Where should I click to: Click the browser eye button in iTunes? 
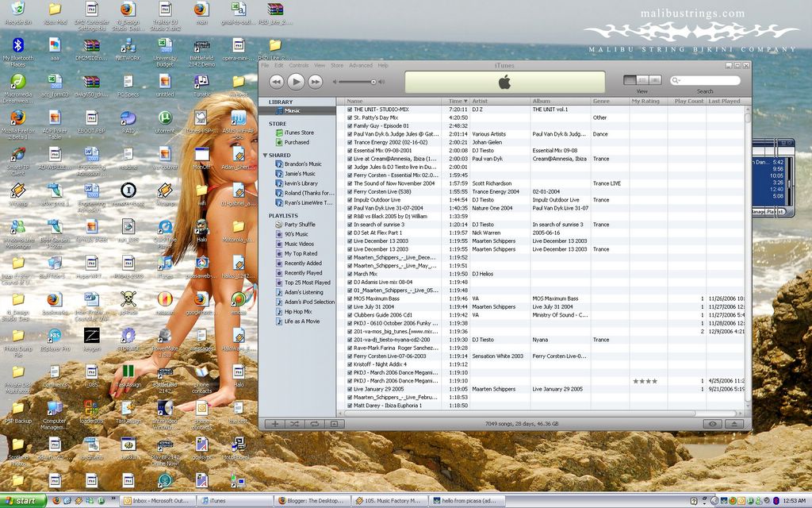713,424
